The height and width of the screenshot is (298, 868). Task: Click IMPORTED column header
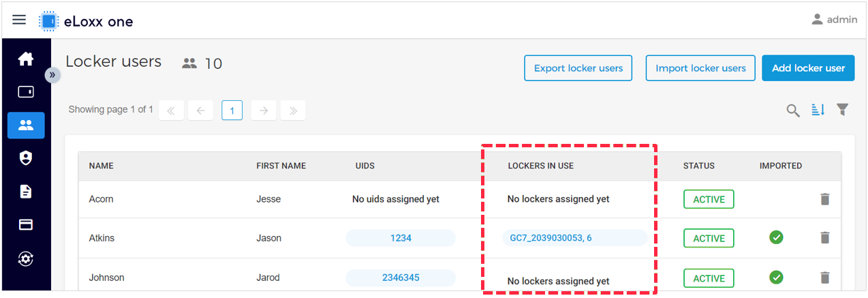(x=781, y=166)
